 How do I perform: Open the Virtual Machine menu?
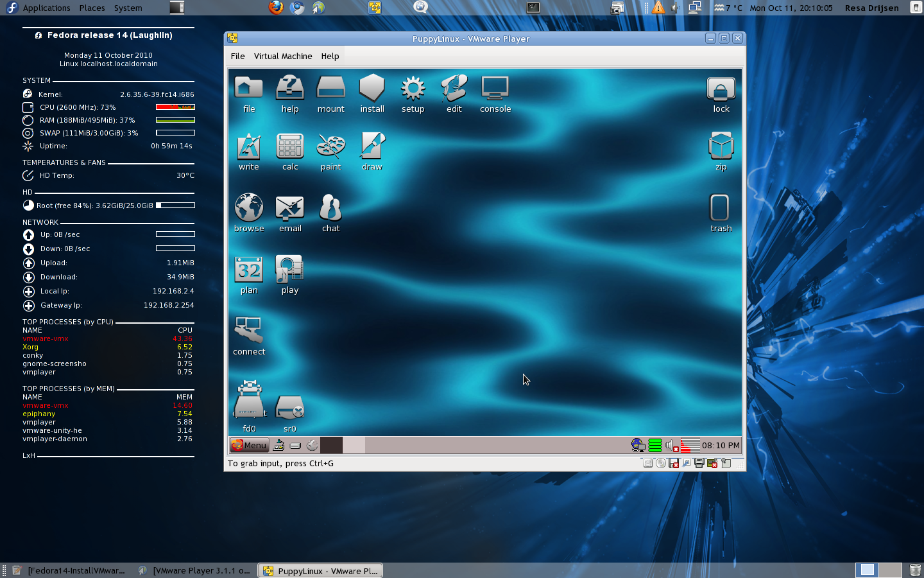[x=283, y=57]
